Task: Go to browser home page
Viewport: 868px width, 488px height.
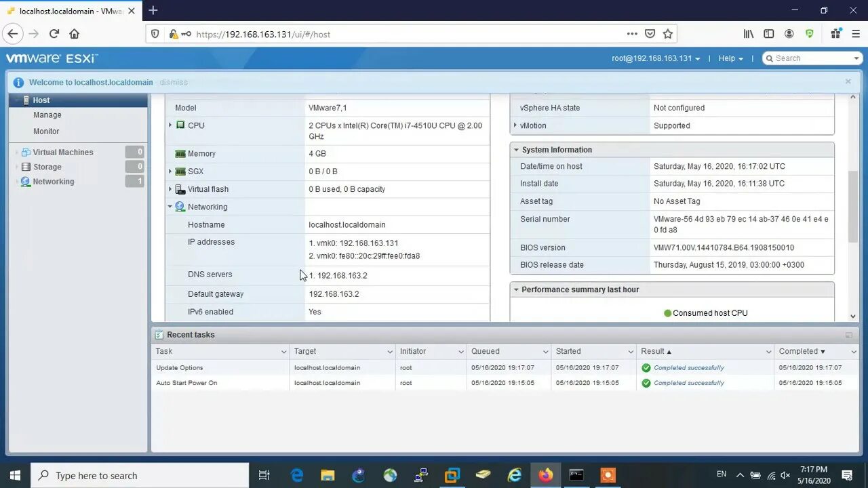Action: coord(75,34)
